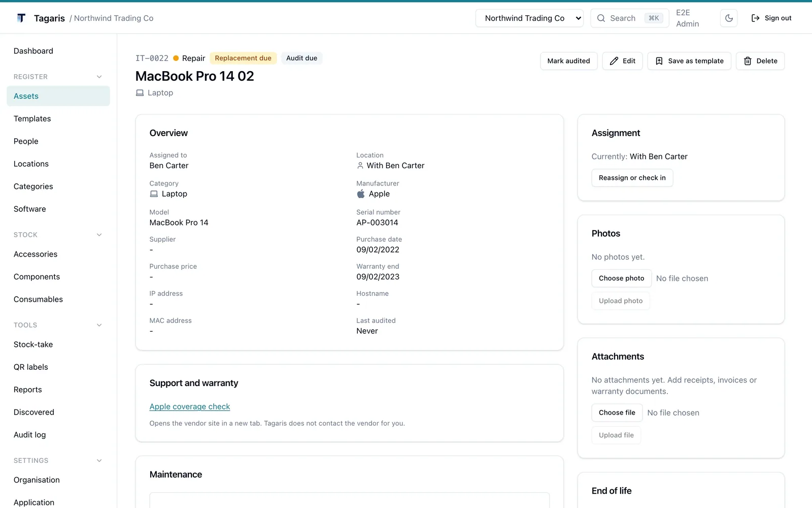View the Audit log
Image resolution: width=812 pixels, height=508 pixels.
[x=58, y=435]
